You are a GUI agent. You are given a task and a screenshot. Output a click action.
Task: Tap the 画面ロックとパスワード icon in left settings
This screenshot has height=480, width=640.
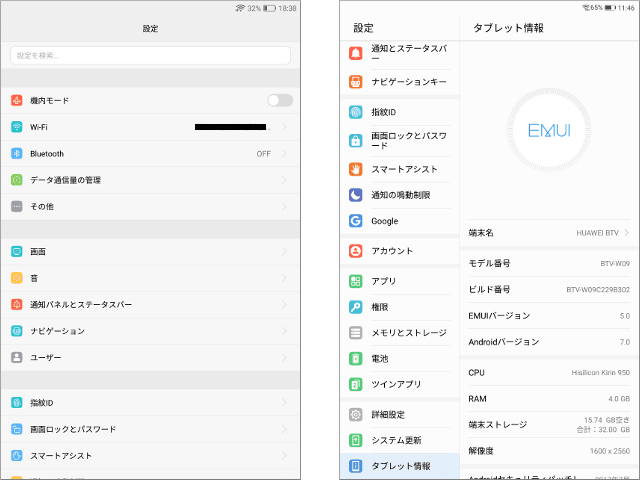point(17,429)
